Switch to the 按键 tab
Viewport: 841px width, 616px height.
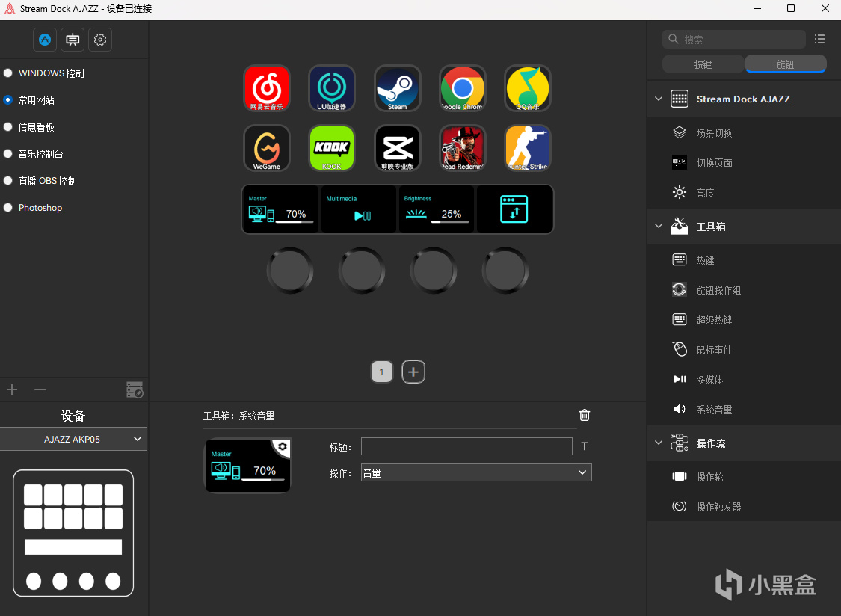pos(703,64)
